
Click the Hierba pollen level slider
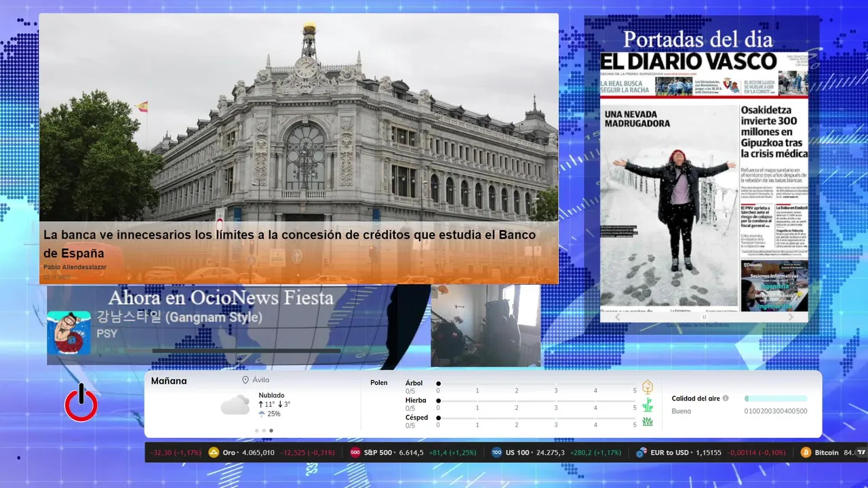click(x=536, y=401)
